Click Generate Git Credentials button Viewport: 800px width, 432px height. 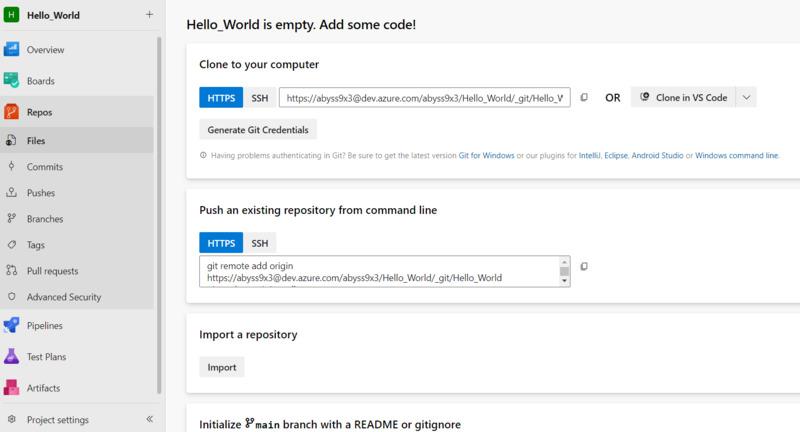pyautogui.click(x=258, y=130)
